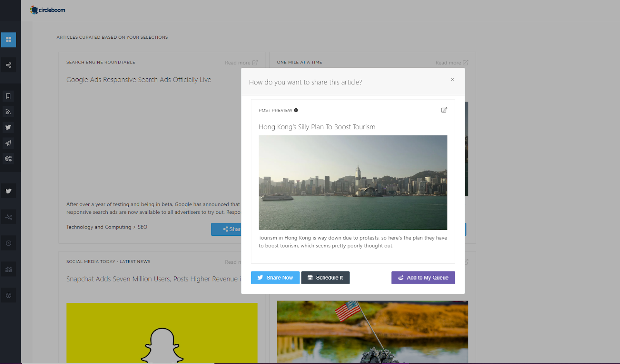Click "SOCIAL MEDIA TODAY - LATEST NEWS" source label
This screenshot has width=620, height=364.
coord(108,262)
